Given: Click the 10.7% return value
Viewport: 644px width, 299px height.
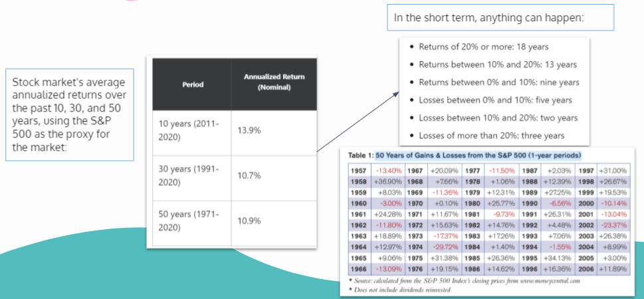Looking at the screenshot, I should click(249, 176).
